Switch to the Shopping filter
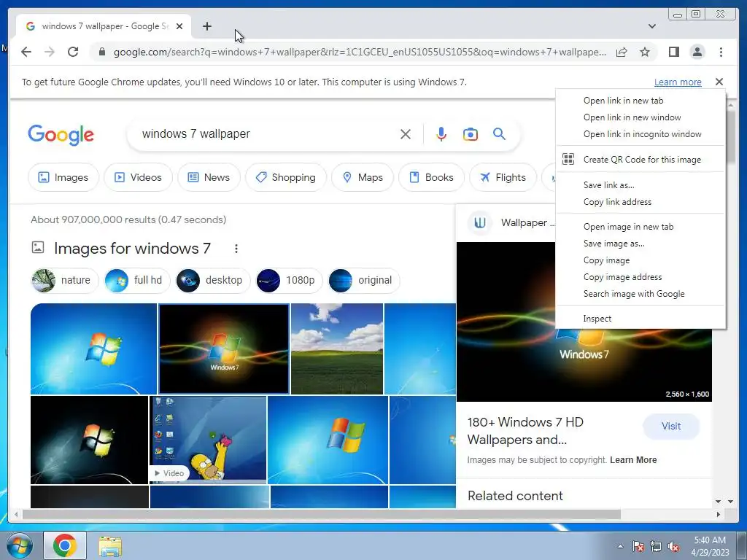Image resolution: width=747 pixels, height=560 pixels. coord(286,177)
